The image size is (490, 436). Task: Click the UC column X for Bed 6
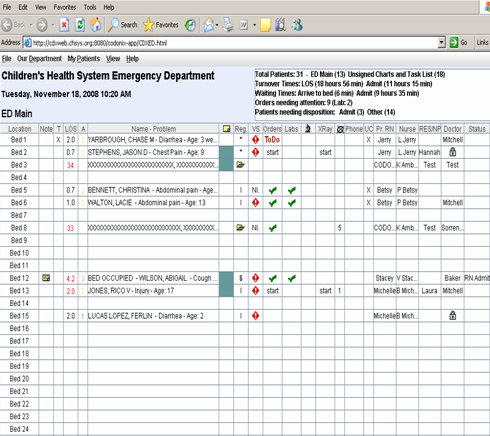click(x=368, y=203)
